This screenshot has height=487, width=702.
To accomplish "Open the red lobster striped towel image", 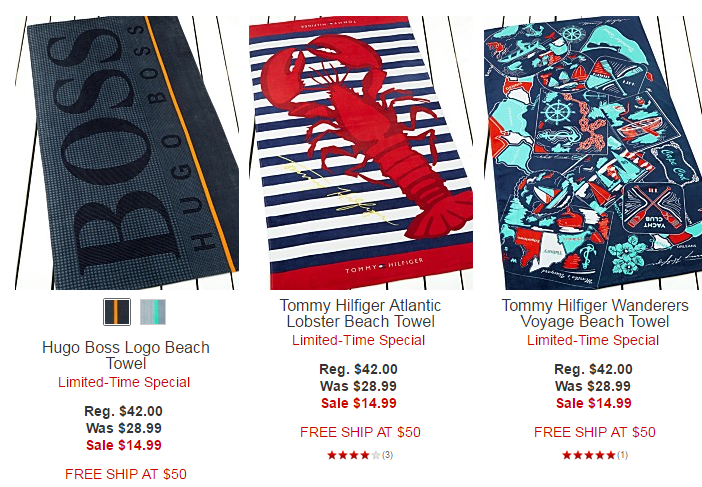I will tap(361, 153).
